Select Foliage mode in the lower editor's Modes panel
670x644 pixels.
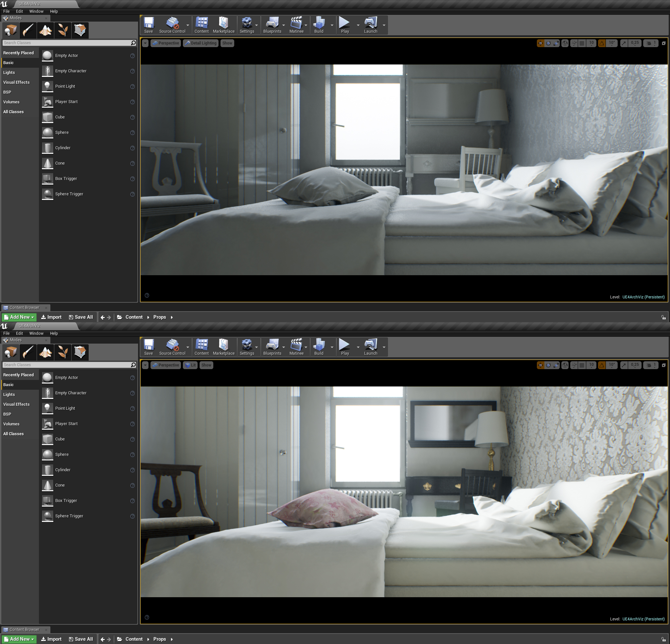[x=63, y=352]
